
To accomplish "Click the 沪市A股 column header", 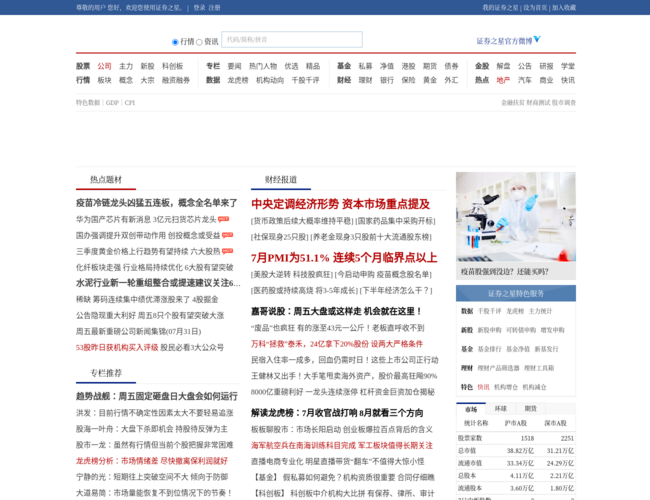I will click(515, 423).
